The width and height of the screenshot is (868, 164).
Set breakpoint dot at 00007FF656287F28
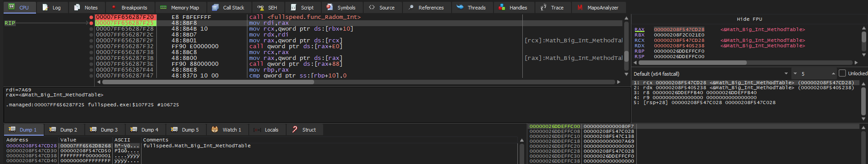click(91, 29)
